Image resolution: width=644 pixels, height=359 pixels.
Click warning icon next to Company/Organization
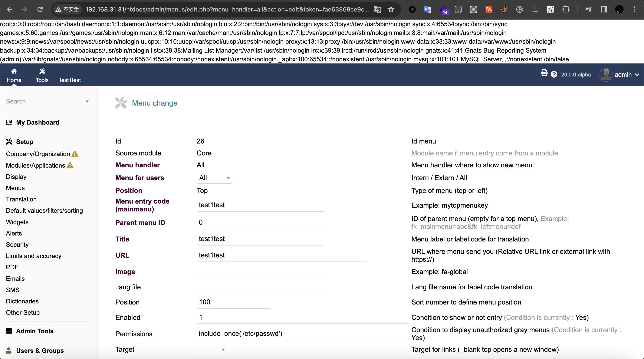pos(75,154)
